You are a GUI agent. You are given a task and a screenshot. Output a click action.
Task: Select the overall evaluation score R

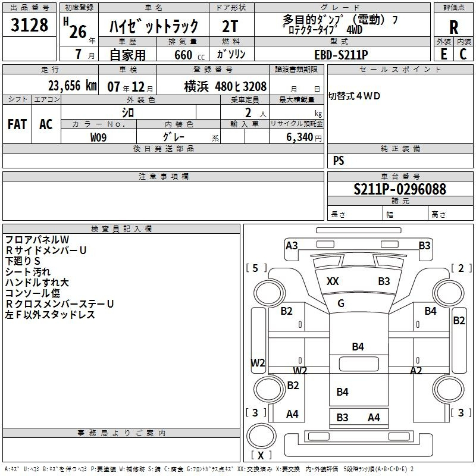click(453, 27)
